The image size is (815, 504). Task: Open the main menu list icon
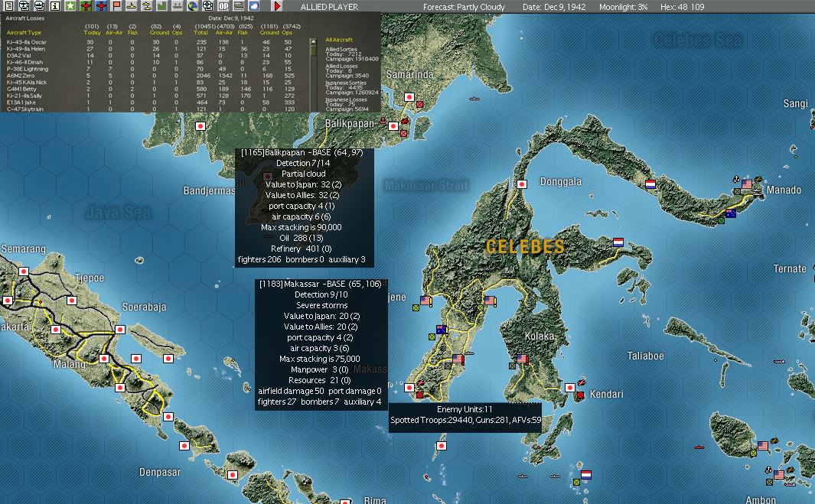pyautogui.click(x=9, y=6)
